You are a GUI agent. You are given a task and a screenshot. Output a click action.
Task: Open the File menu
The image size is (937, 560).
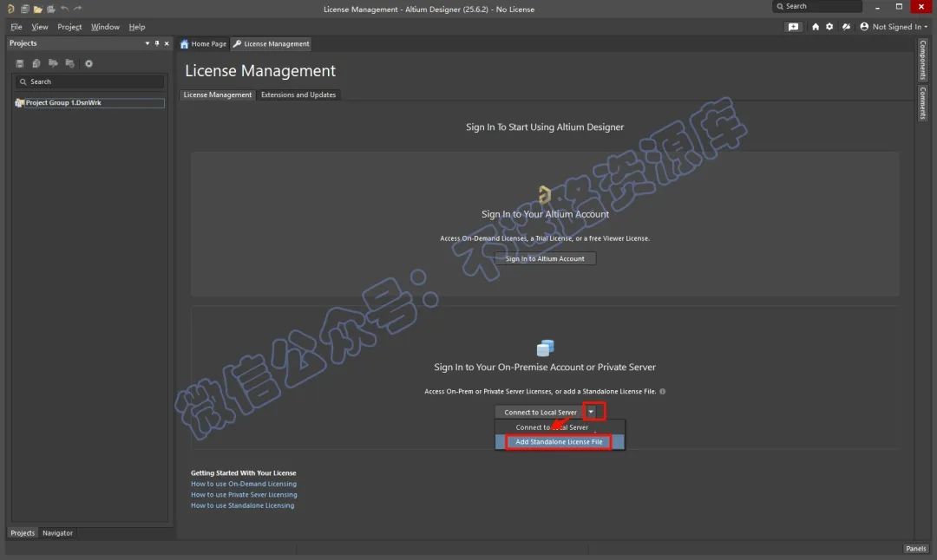point(16,27)
